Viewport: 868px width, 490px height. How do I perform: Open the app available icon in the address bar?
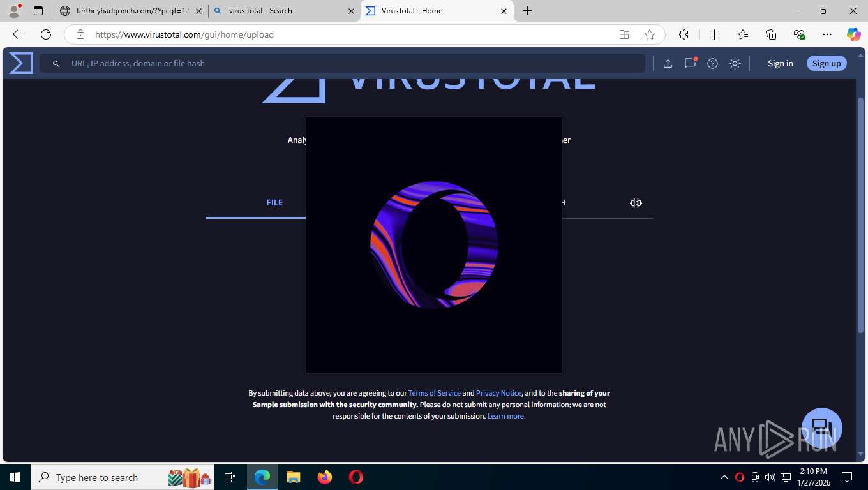coord(624,34)
